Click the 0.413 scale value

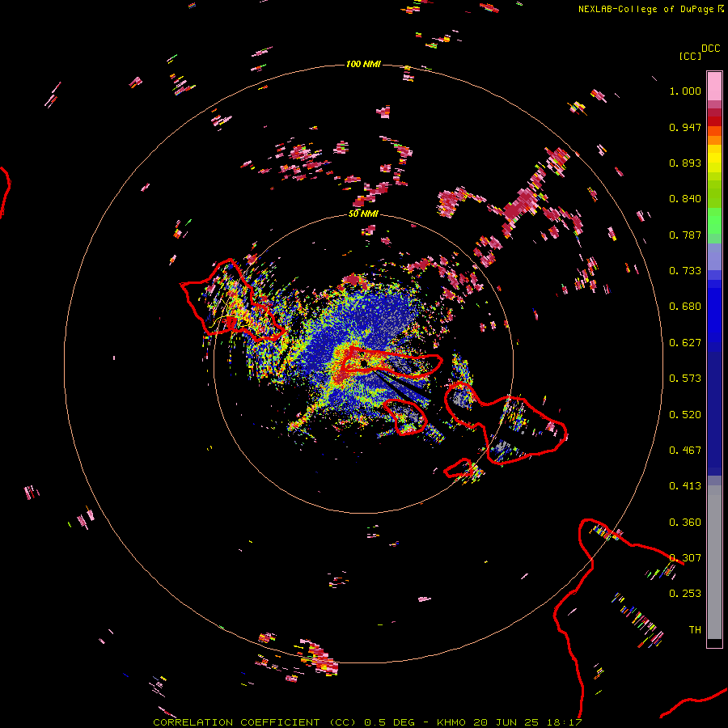click(x=685, y=486)
